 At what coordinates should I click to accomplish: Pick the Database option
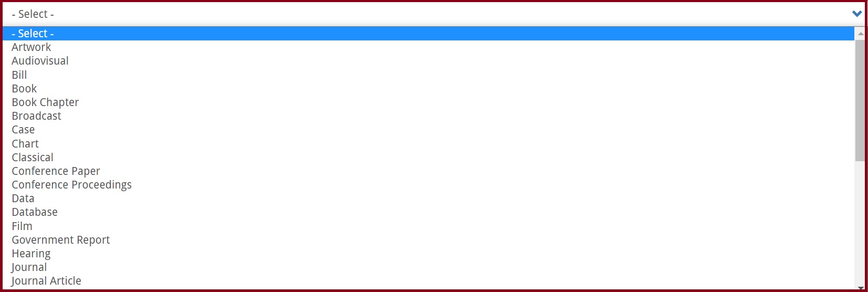coord(428,212)
